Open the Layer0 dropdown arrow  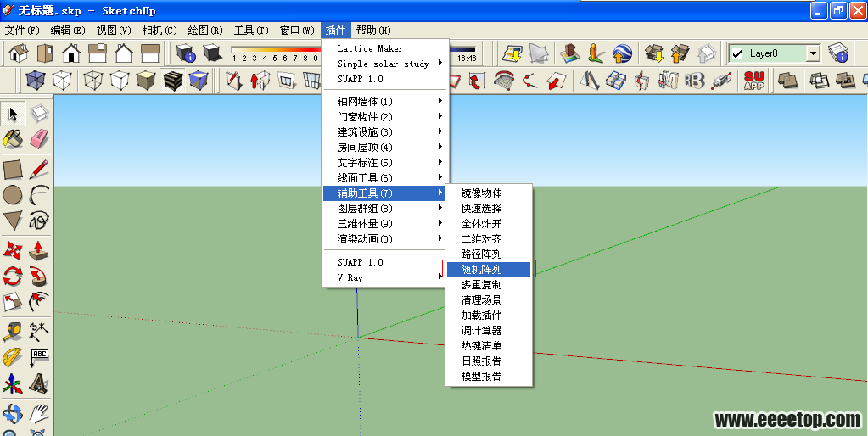pyautogui.click(x=813, y=53)
